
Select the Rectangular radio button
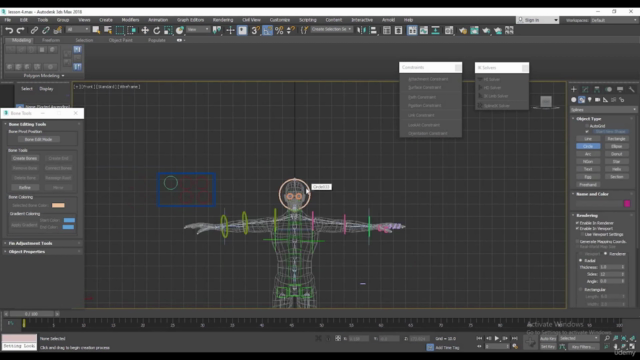tap(581, 289)
